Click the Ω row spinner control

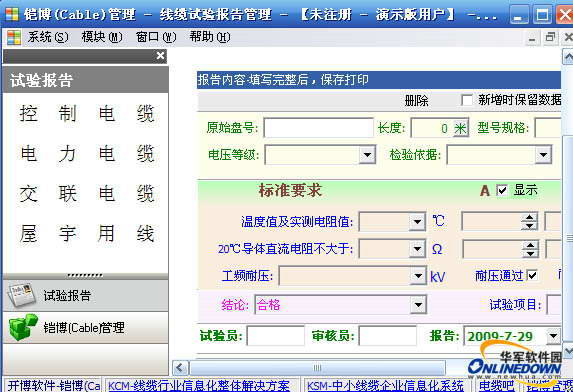coord(530,249)
